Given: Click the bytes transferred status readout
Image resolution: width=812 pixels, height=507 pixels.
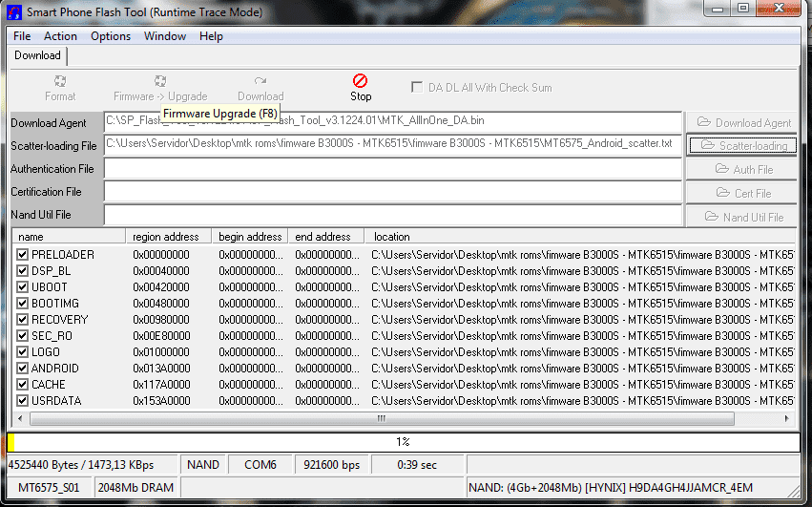Looking at the screenshot, I should [93, 465].
